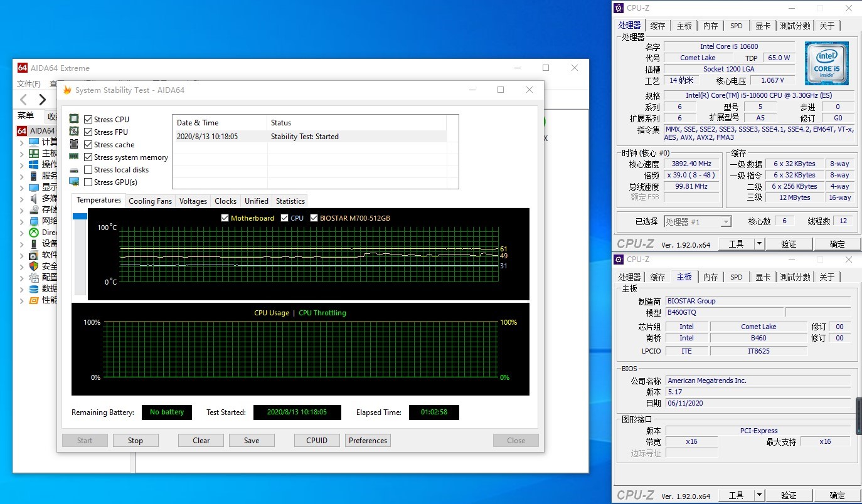Select the motherboard icon beside 主板

pyautogui.click(x=34, y=153)
